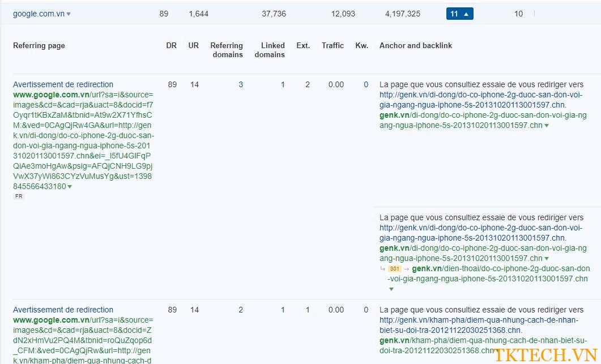Collapse the blue 11 backlinks button
The width and height of the screenshot is (601, 364).
pyautogui.click(x=459, y=14)
